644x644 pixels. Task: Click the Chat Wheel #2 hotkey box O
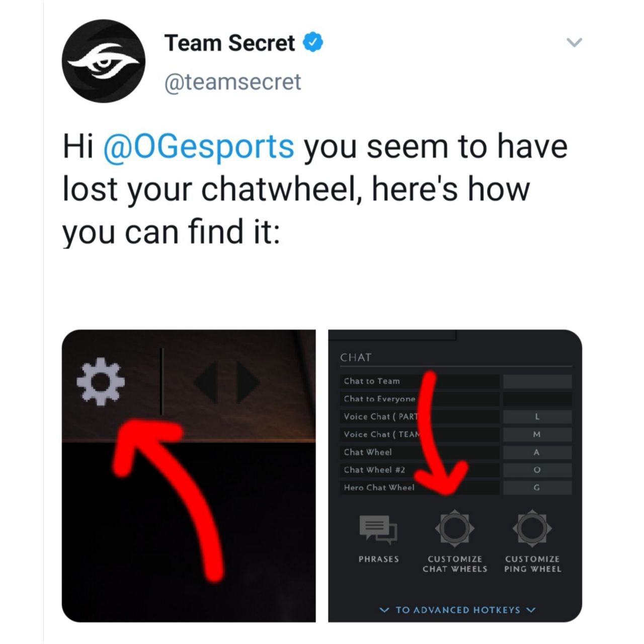tap(537, 470)
